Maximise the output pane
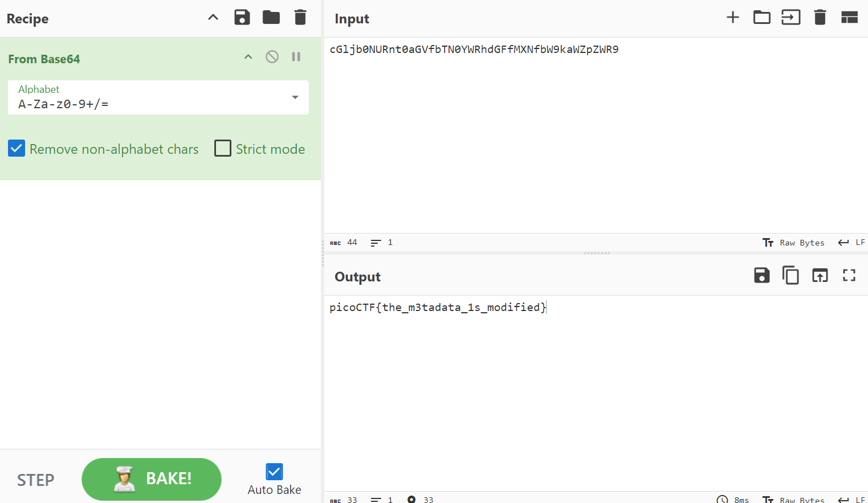The width and height of the screenshot is (868, 503). [x=849, y=276]
